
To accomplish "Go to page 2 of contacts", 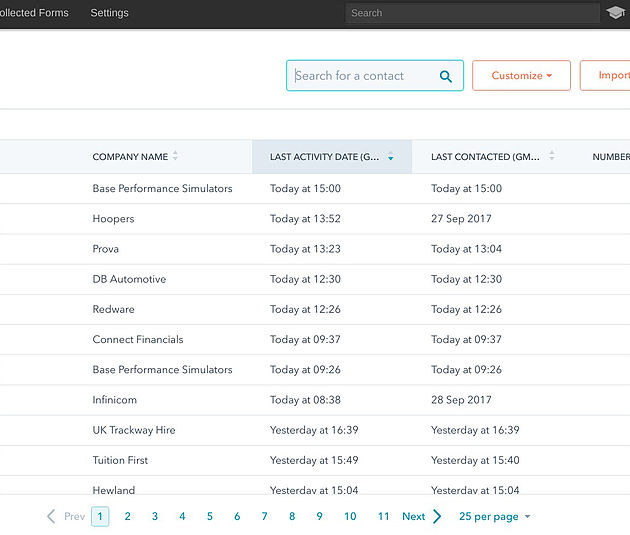I will [127, 516].
